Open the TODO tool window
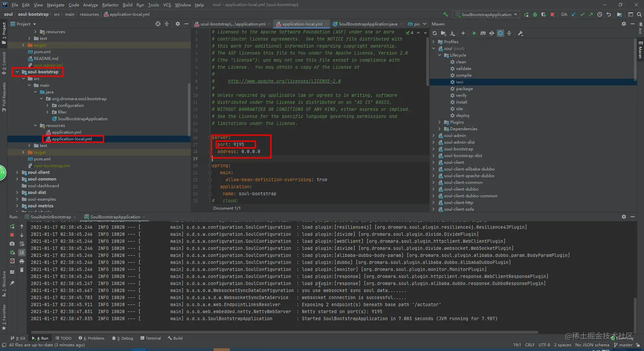The width and height of the screenshot is (644, 351). (63, 338)
